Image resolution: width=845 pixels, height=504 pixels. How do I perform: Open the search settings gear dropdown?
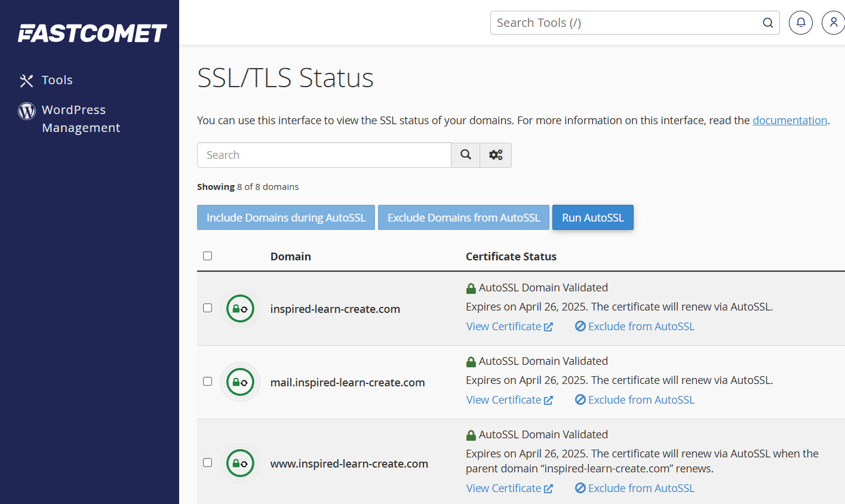coord(496,155)
